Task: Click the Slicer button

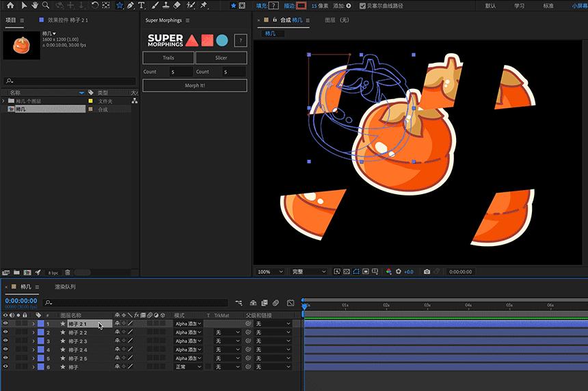Action: tap(221, 58)
